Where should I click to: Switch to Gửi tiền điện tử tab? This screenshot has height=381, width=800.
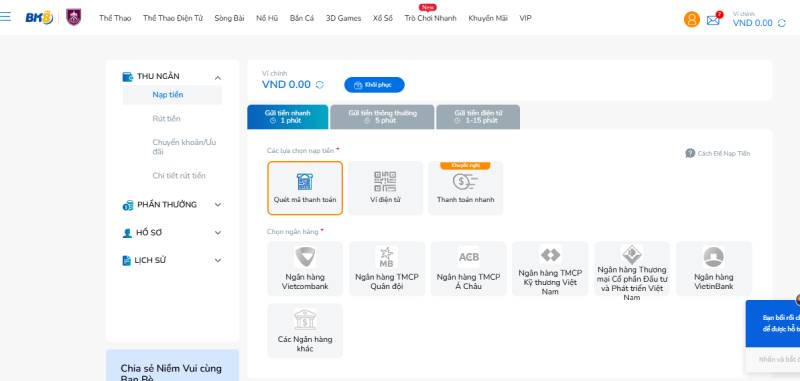tap(478, 117)
